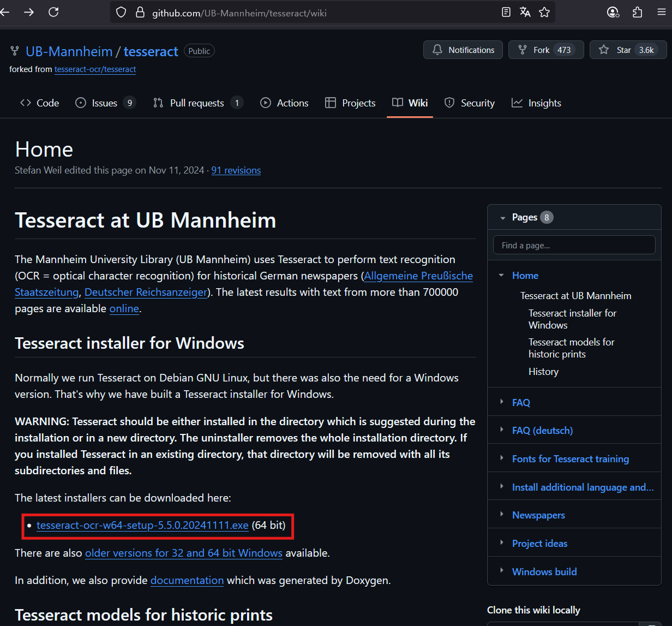This screenshot has width=672, height=626.
Task: Open the extensions puzzle icon
Action: point(637,12)
